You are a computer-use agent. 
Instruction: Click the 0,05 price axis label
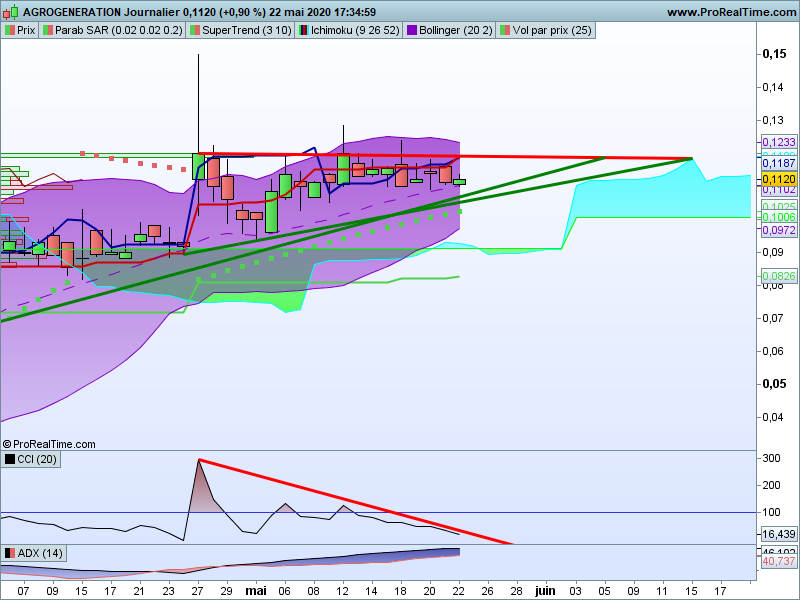click(774, 384)
